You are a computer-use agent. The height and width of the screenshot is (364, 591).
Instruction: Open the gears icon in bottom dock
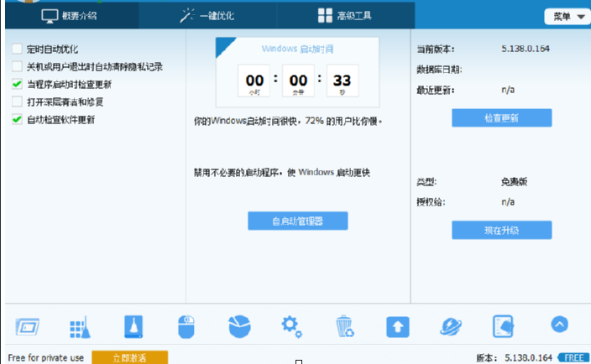click(292, 327)
